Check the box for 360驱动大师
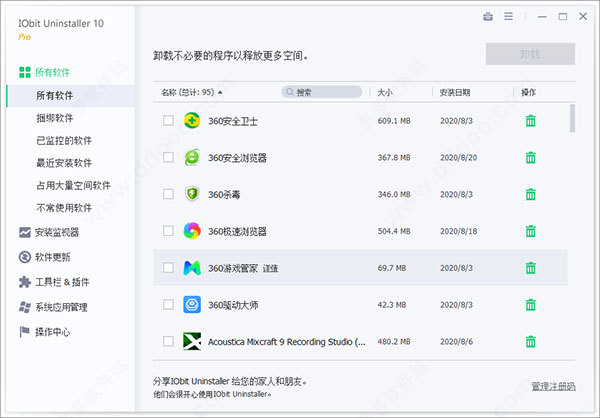 point(168,304)
